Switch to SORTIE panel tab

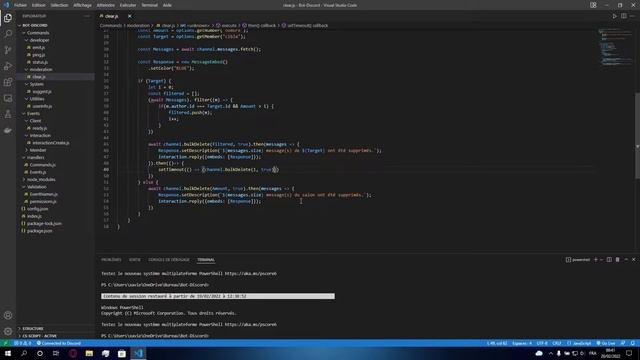tap(135, 260)
